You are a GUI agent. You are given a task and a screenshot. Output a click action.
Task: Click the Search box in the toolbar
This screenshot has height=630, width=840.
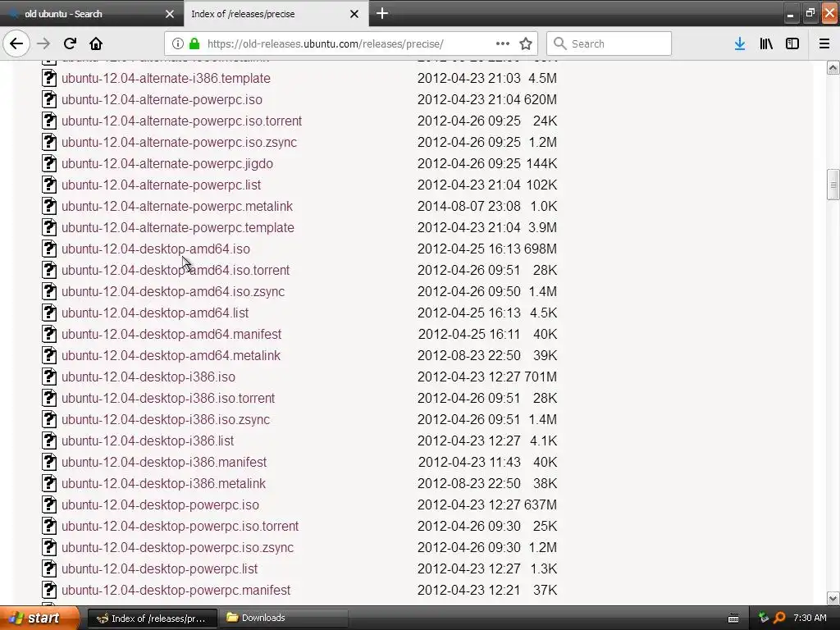click(609, 44)
